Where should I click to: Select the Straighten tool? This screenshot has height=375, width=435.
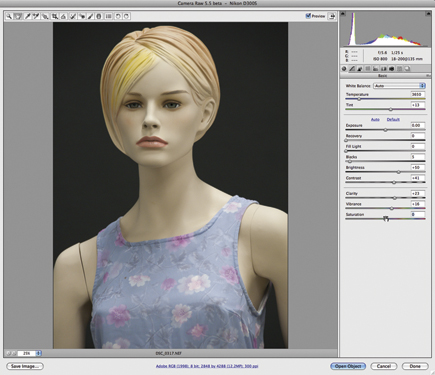63,16
